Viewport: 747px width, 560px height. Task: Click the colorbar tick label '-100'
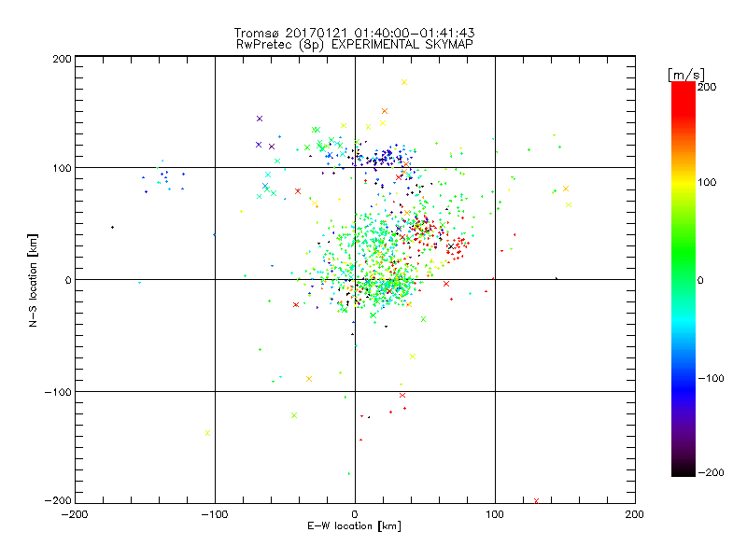[711, 378]
